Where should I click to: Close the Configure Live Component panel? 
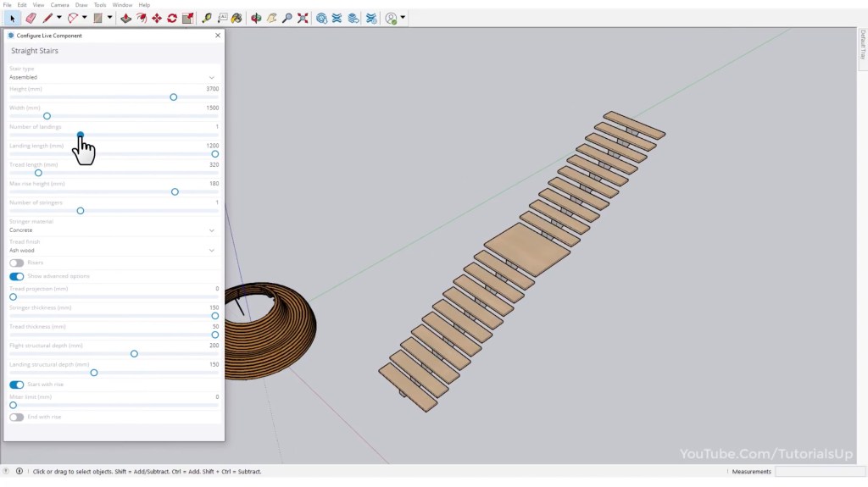(218, 36)
